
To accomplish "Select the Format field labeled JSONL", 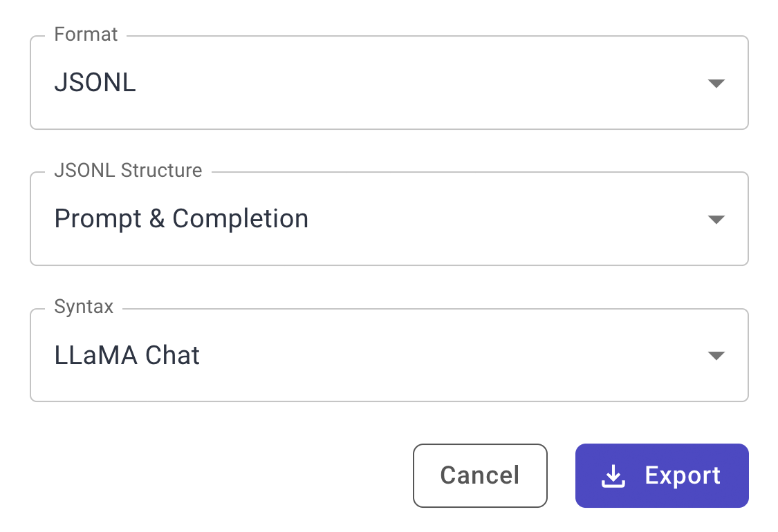I will [x=389, y=82].
